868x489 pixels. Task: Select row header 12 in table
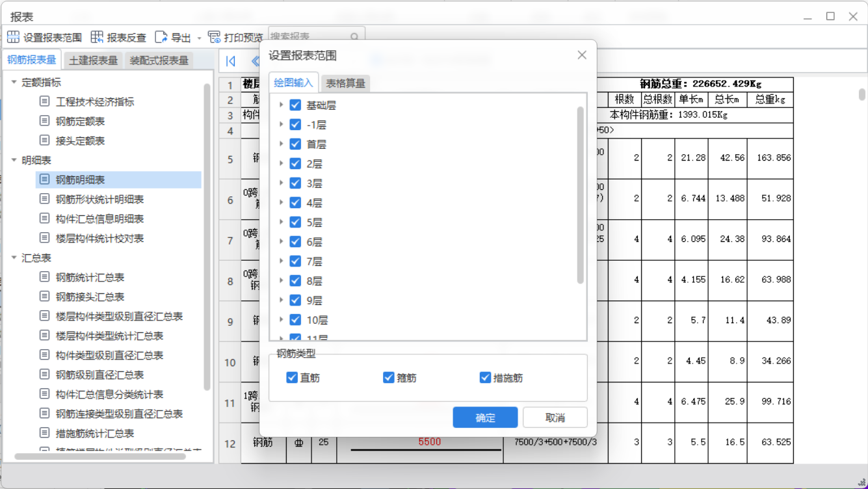230,443
